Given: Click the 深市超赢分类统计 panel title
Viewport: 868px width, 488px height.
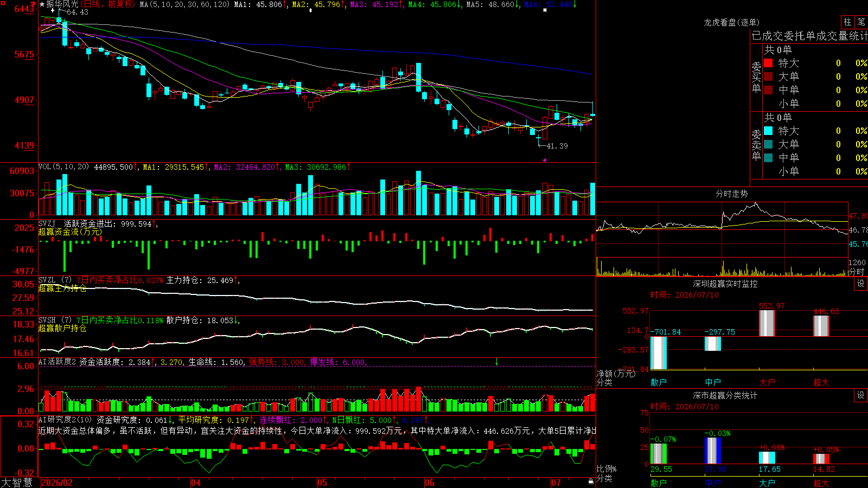Looking at the screenshot, I should point(725,395).
